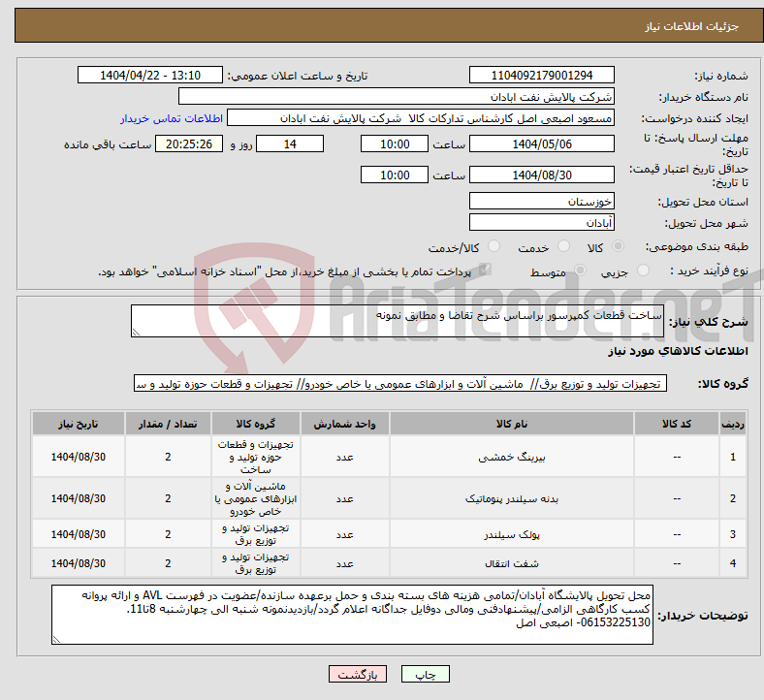
Task: Click the گروه کالا field
Action: tap(400, 384)
